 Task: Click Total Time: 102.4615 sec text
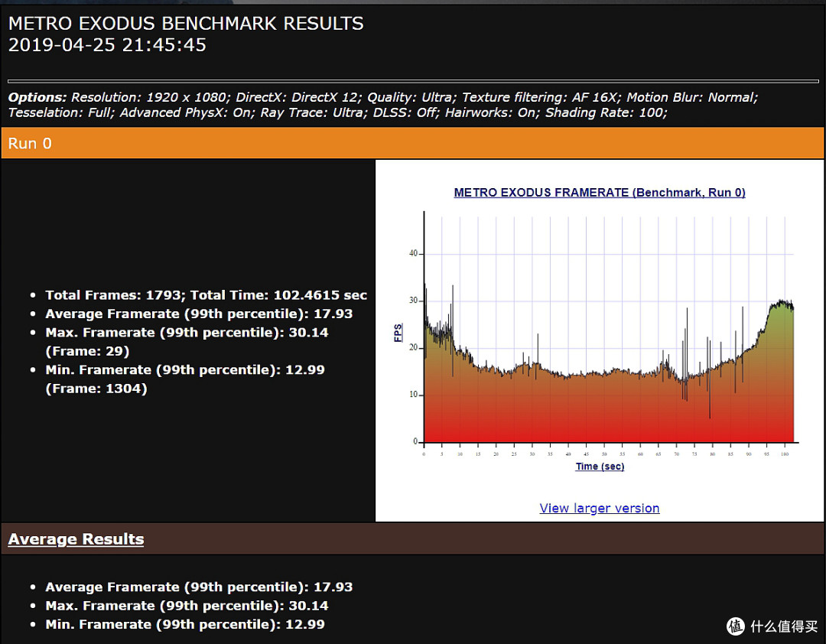pos(278,295)
